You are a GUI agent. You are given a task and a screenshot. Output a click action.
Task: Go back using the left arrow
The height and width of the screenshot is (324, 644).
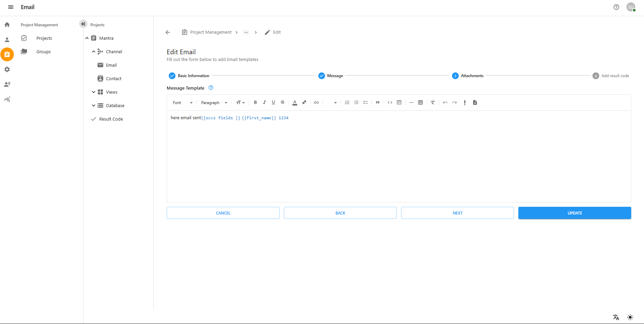tap(168, 32)
